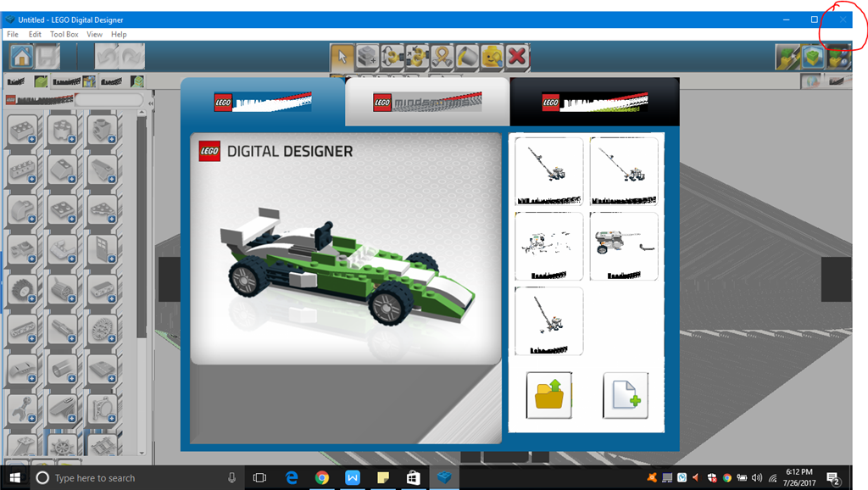This screenshot has width=868, height=490.
Task: Open the File menu
Action: click(13, 34)
